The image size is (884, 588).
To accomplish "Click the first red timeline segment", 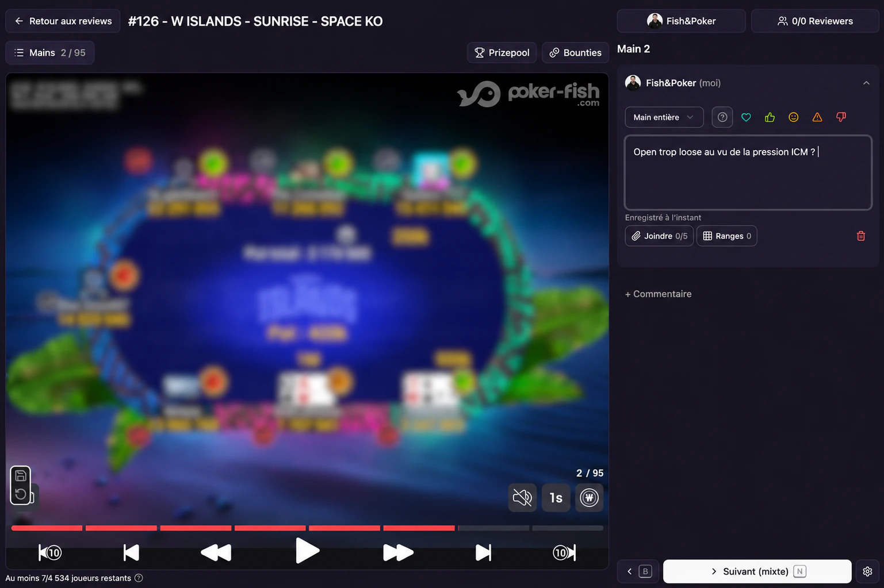I will (x=47, y=528).
